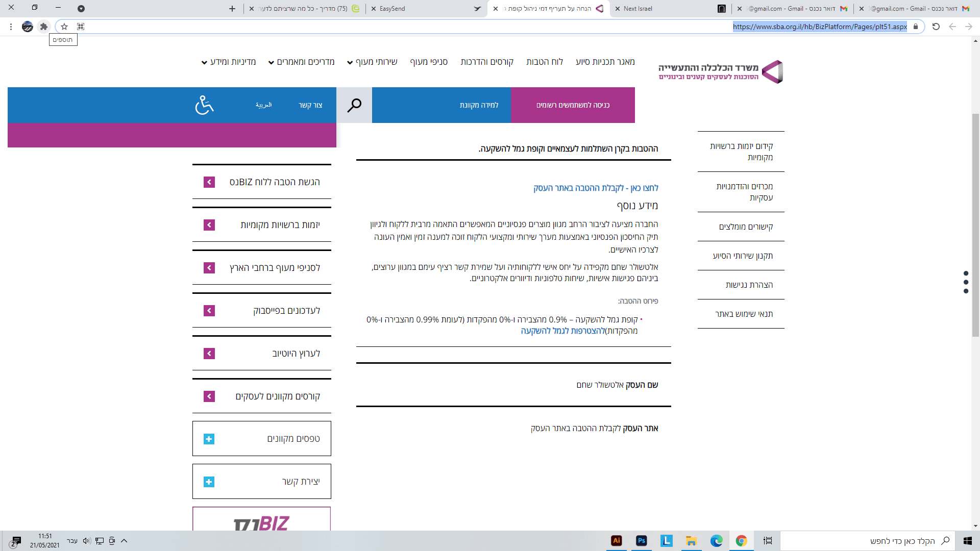Open the Windows Start menu
This screenshot has height=551, width=980.
pos(968,541)
